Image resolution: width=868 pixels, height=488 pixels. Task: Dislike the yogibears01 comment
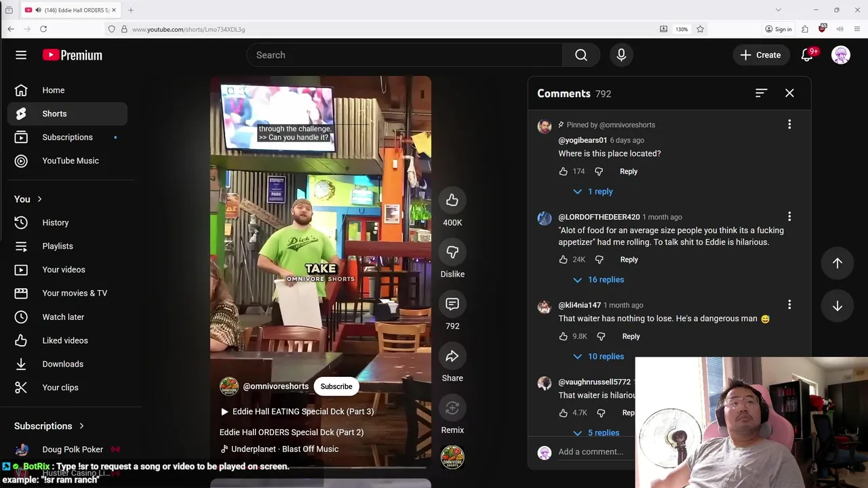click(x=599, y=171)
